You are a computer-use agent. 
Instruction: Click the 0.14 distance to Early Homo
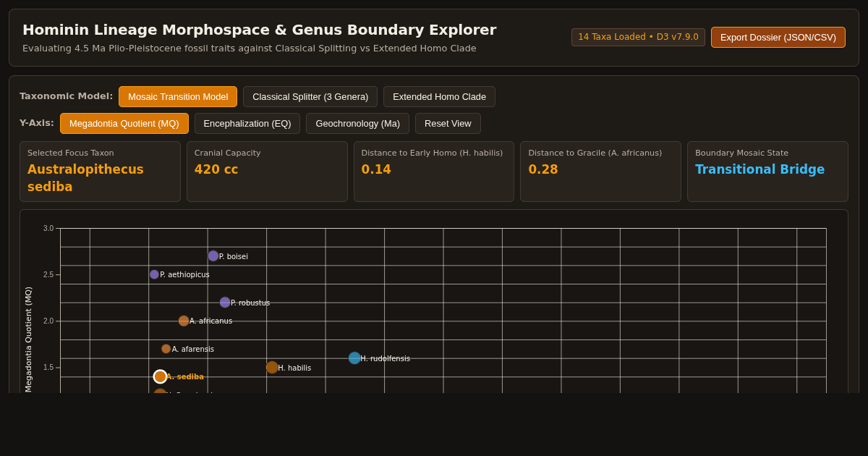click(x=376, y=169)
